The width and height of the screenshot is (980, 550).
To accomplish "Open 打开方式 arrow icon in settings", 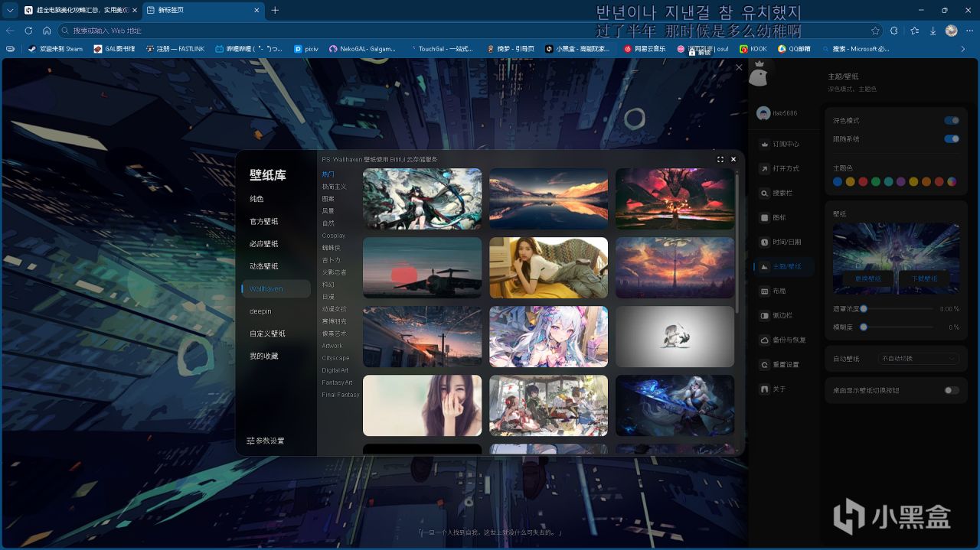I will 764,168.
